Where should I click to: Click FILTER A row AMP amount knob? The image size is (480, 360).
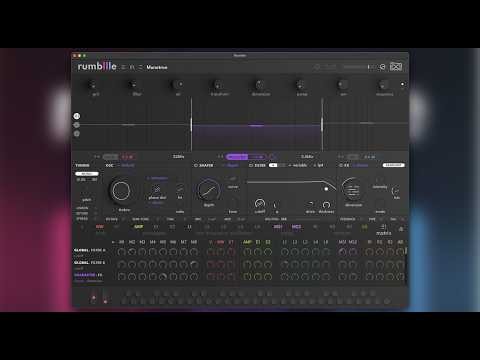247,252
